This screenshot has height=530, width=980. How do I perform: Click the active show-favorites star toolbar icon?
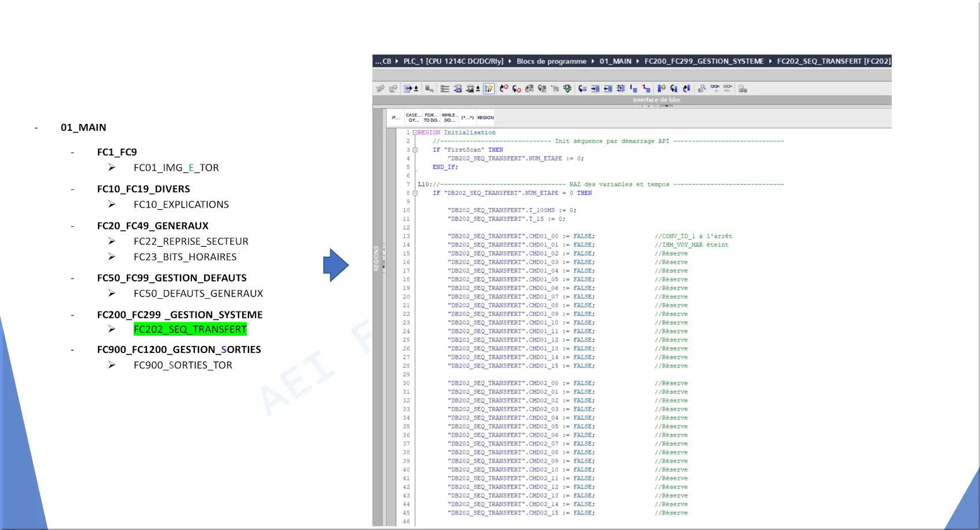coord(489,88)
